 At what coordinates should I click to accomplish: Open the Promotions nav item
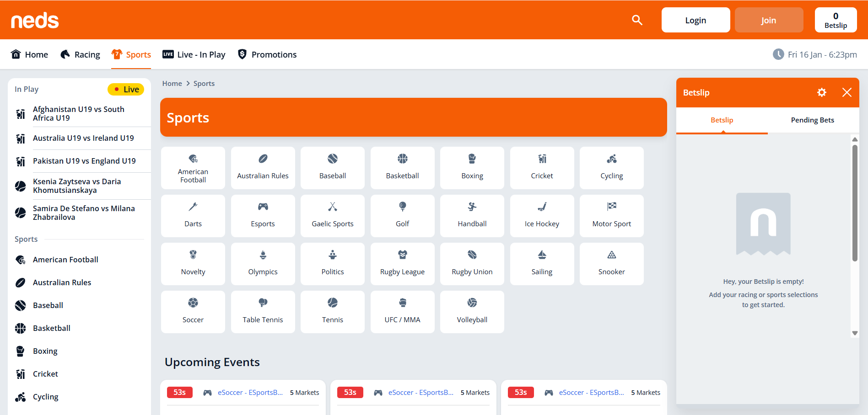pyautogui.click(x=267, y=54)
